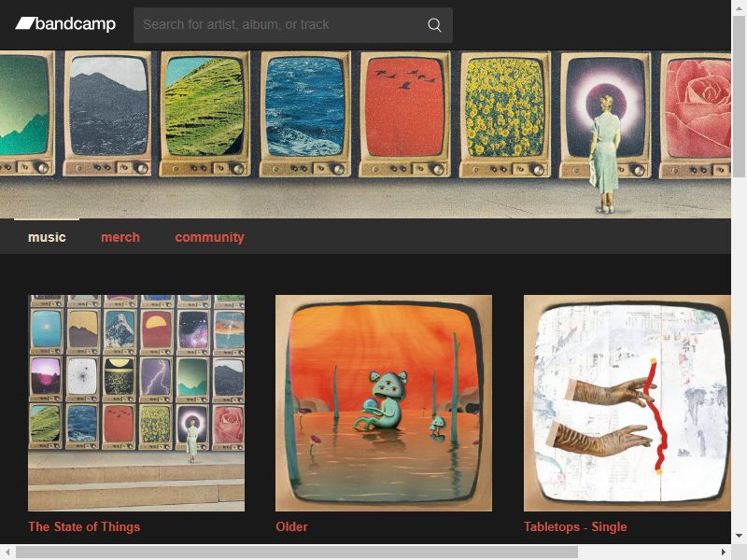Click The State of Things title link
The height and width of the screenshot is (560, 747).
point(84,526)
